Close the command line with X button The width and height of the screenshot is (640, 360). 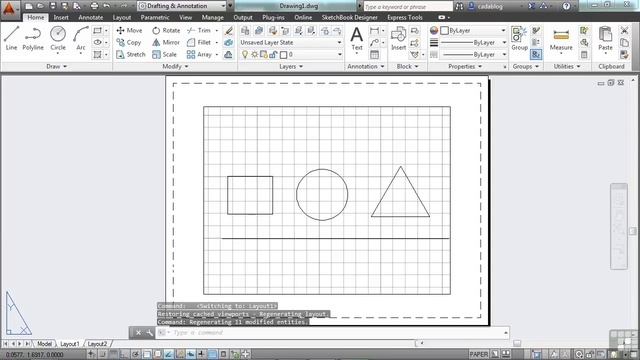(x=138, y=333)
